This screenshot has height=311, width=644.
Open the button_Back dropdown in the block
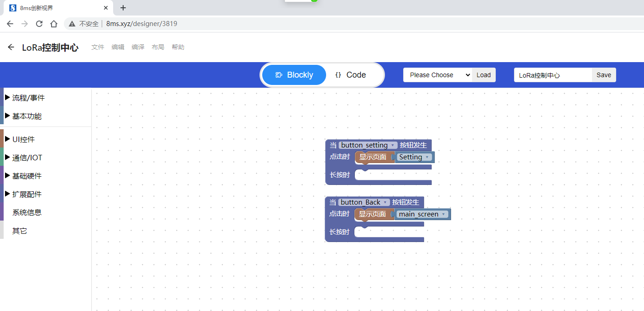pyautogui.click(x=364, y=202)
